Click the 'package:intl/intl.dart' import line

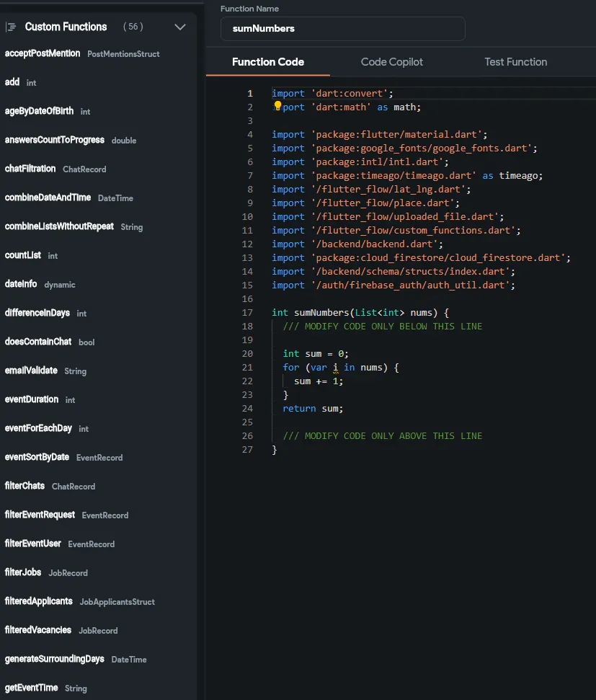[360, 161]
